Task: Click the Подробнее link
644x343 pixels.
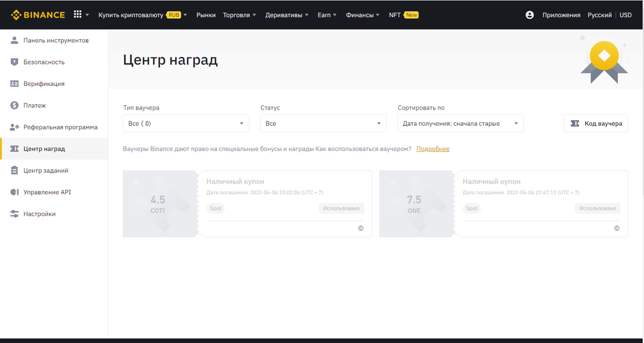Action: [x=433, y=149]
